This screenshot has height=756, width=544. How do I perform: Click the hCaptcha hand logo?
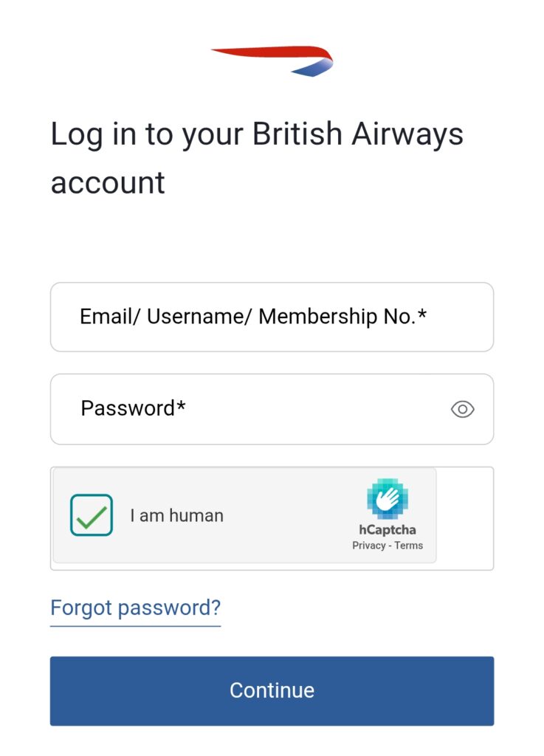tap(388, 499)
